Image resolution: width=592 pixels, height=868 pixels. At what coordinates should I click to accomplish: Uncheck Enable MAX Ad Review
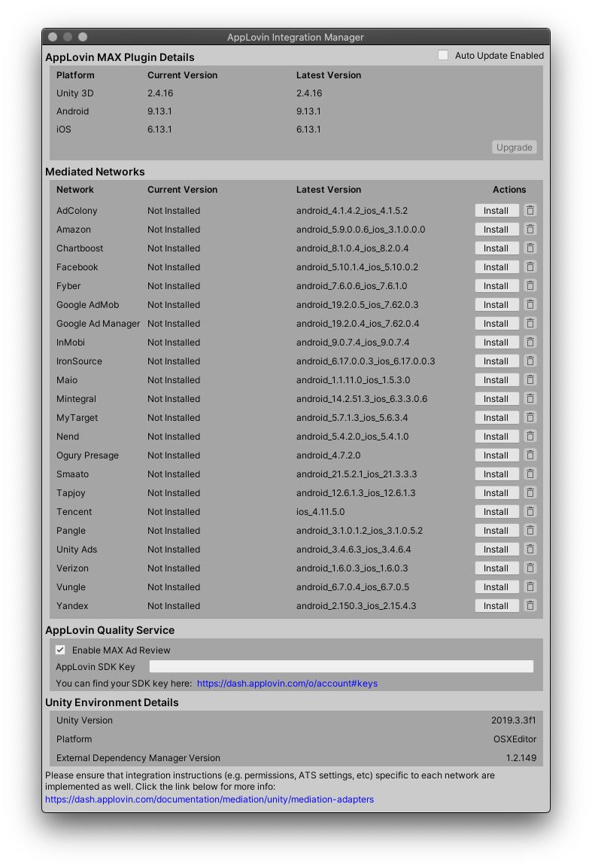tap(60, 650)
